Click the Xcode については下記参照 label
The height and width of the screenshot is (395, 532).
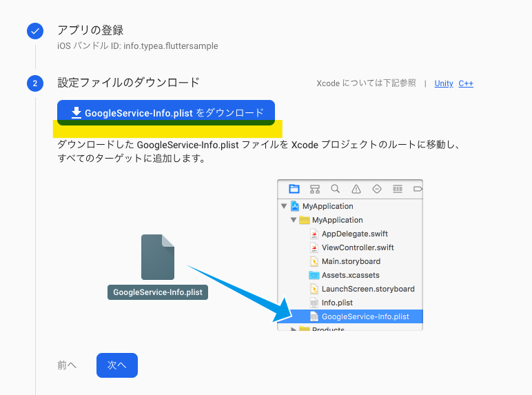click(x=366, y=83)
